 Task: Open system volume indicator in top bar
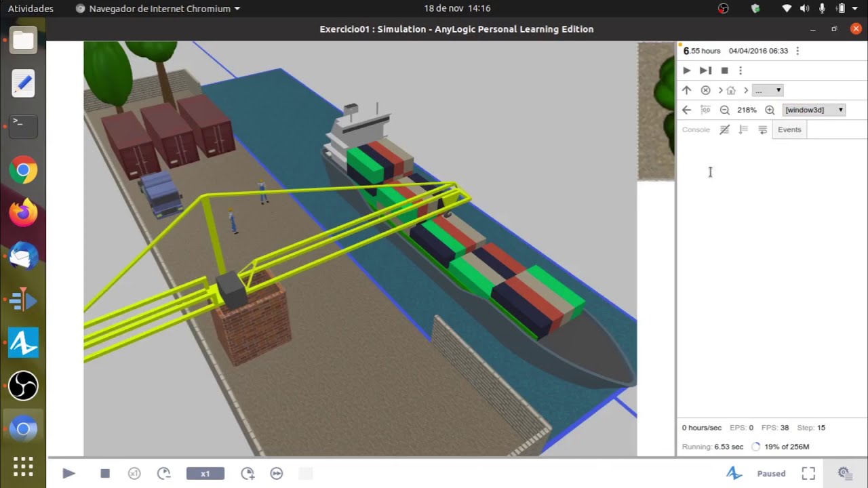pyautogui.click(x=804, y=9)
